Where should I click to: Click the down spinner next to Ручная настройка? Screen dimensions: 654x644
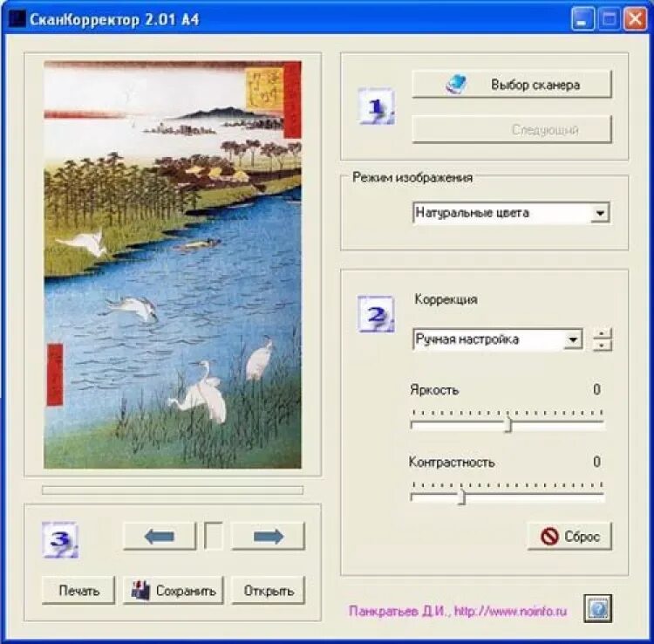click(x=602, y=346)
